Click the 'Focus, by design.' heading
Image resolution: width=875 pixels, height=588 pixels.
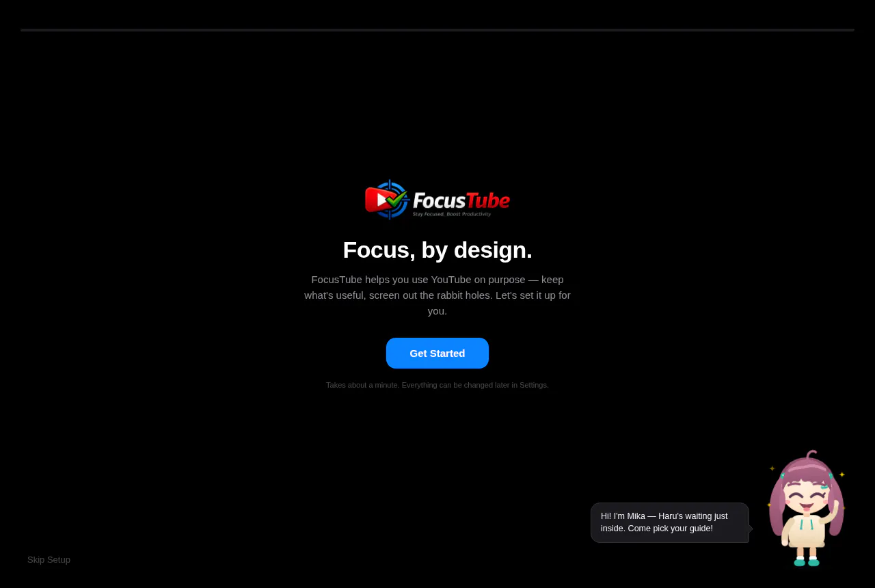437,250
